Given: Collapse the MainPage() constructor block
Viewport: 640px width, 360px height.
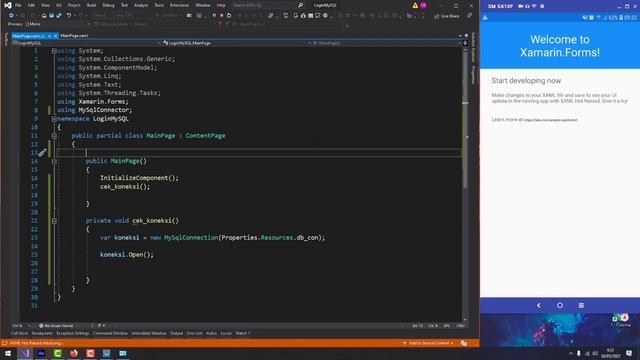Looking at the screenshot, I should point(54,161).
